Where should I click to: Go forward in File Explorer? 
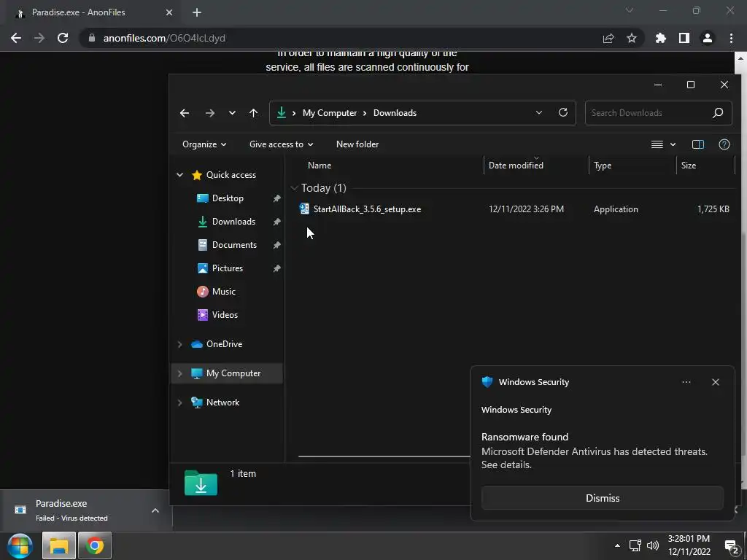coord(209,113)
